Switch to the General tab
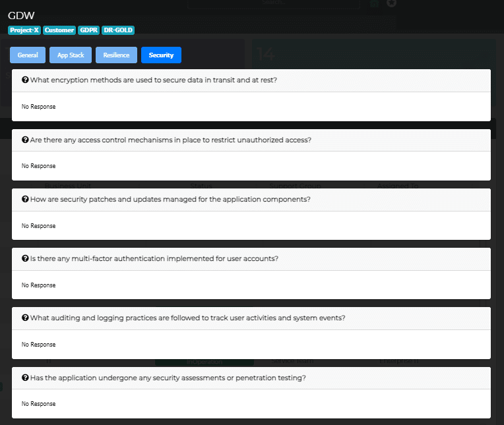 [x=28, y=55]
